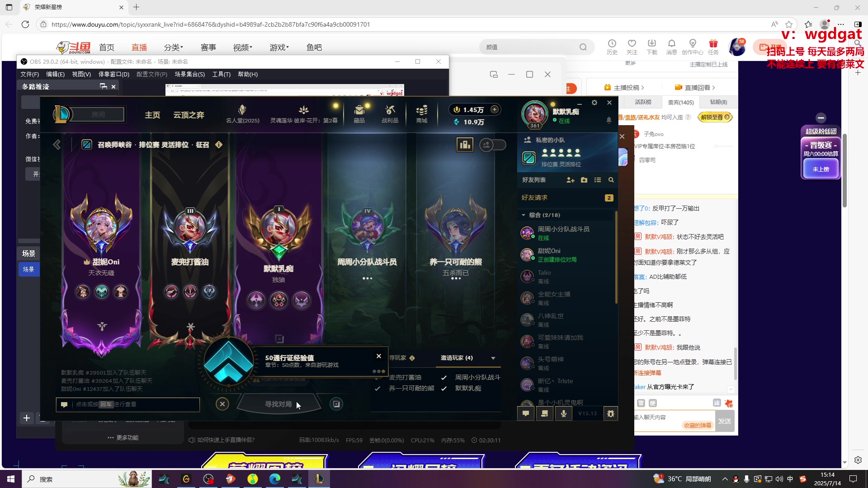Expand 主播投稿 arrow
This screenshot has height=488, width=868.
[642, 88]
